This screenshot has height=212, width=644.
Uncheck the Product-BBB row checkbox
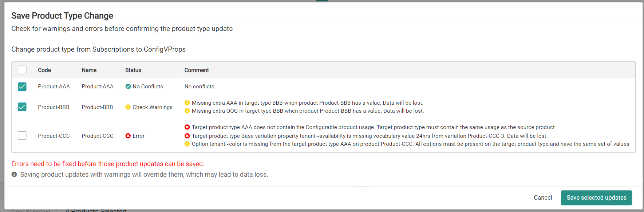coord(22,107)
